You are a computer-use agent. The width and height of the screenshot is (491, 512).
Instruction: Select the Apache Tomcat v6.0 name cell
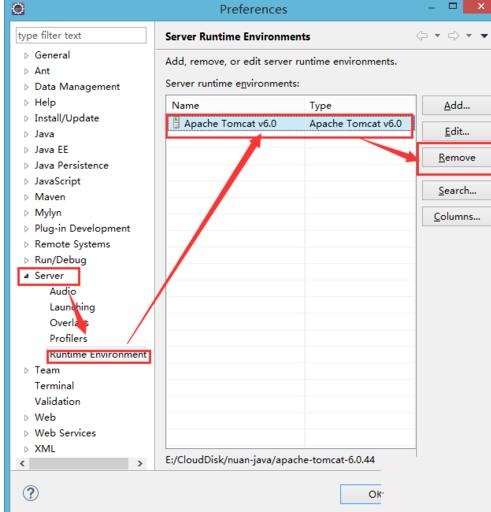(230, 124)
